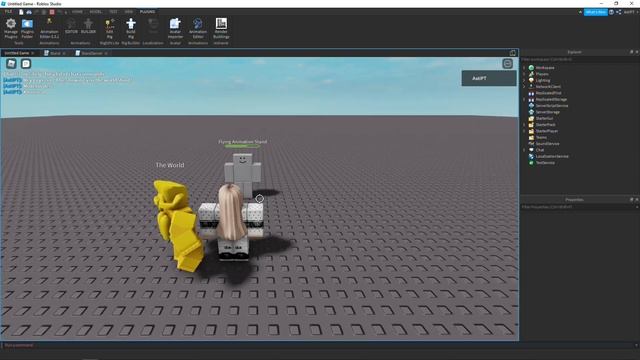Switch to the MODEL ribbon tab
640x360 pixels.
[96, 12]
